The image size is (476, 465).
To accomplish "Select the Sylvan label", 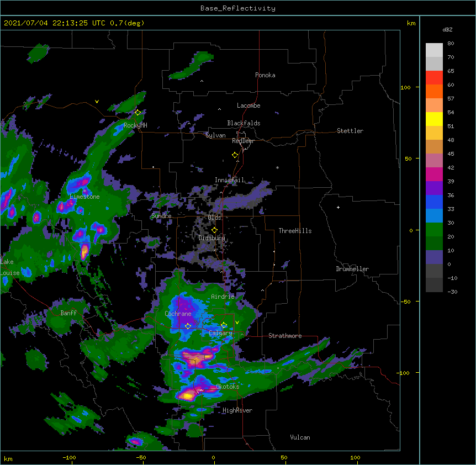I will click(x=215, y=135).
